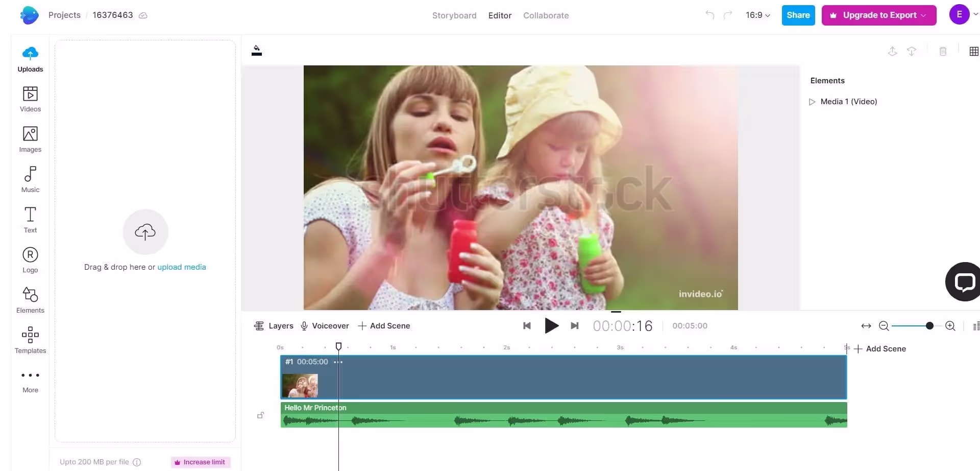The width and height of the screenshot is (980, 471).
Task: Click project name 16376463
Action: click(113, 15)
